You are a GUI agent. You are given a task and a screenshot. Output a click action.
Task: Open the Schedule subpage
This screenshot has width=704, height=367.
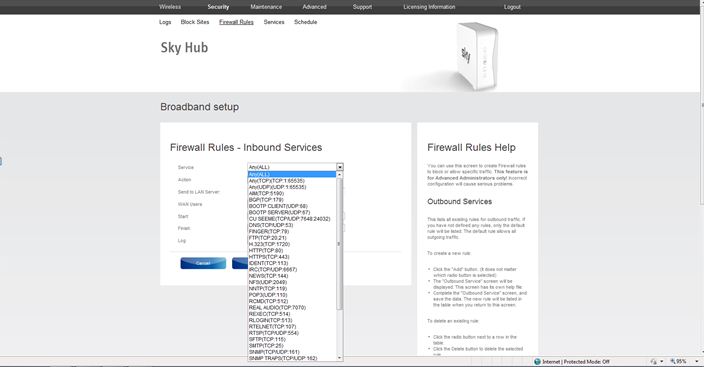(x=306, y=22)
